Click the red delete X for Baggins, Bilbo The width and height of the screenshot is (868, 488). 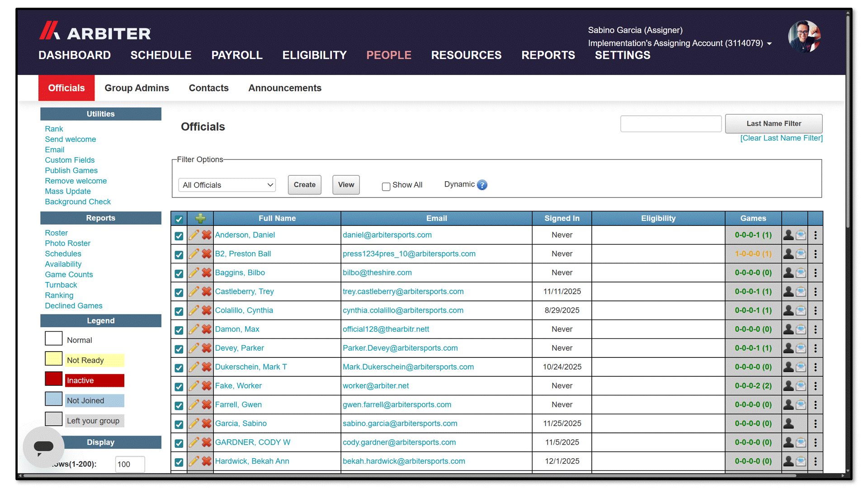[207, 273]
